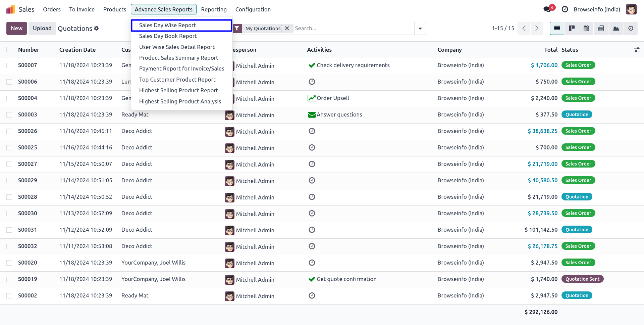Choose Highest Selling Product Analysis
Viewport: 644px width, 325px height.
(180, 101)
